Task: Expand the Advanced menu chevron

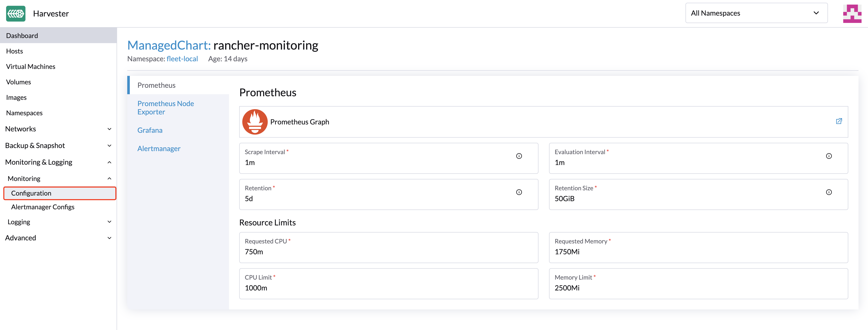Action: pos(109,238)
